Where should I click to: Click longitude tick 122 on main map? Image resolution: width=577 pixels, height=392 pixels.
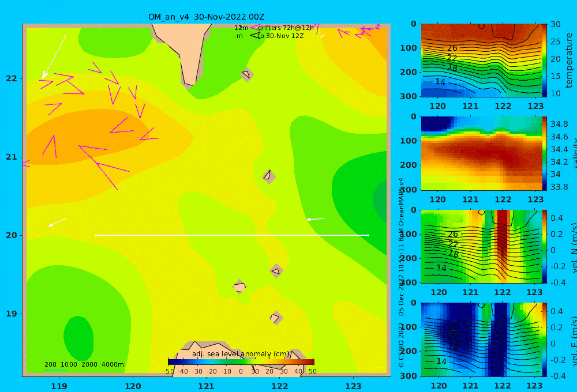coord(280,386)
